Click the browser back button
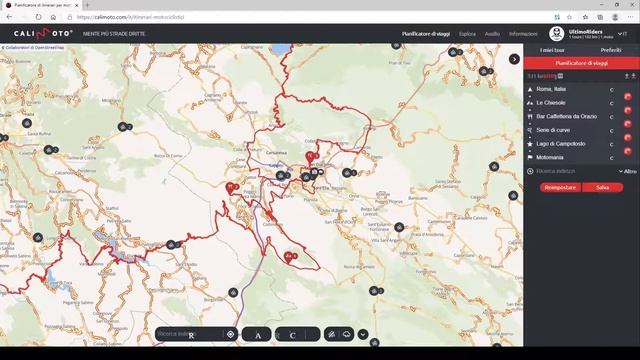The image size is (640, 360). click(9, 17)
